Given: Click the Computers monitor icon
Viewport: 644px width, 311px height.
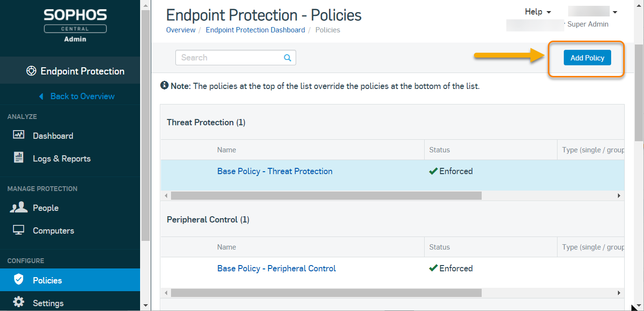Looking at the screenshot, I should tap(19, 230).
